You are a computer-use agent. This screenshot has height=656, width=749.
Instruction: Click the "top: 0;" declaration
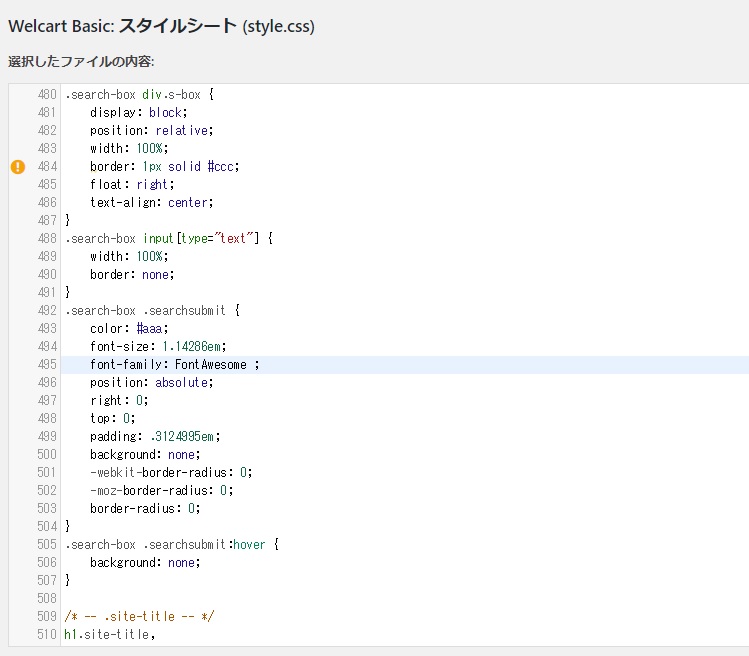tap(113, 419)
